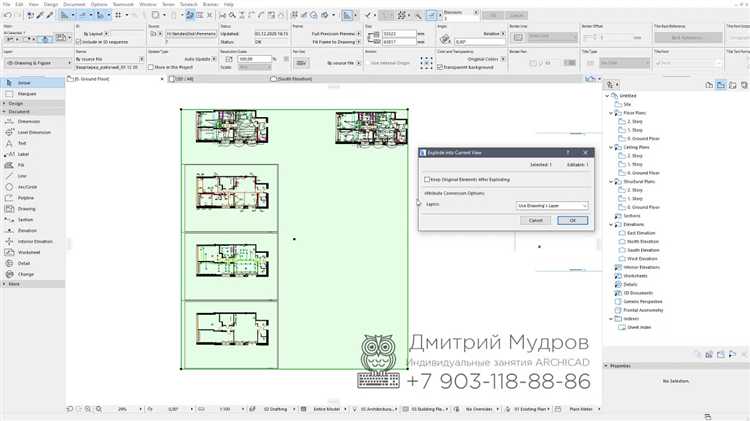Viewport: 750px width, 421px height.
Task: Open Publisher Sets in the Navigator
Action: [744, 85]
